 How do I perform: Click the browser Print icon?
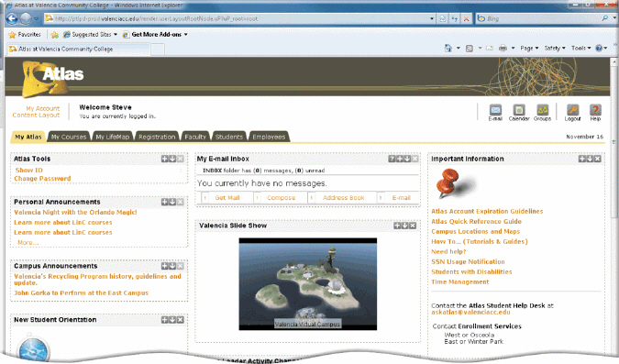503,49
